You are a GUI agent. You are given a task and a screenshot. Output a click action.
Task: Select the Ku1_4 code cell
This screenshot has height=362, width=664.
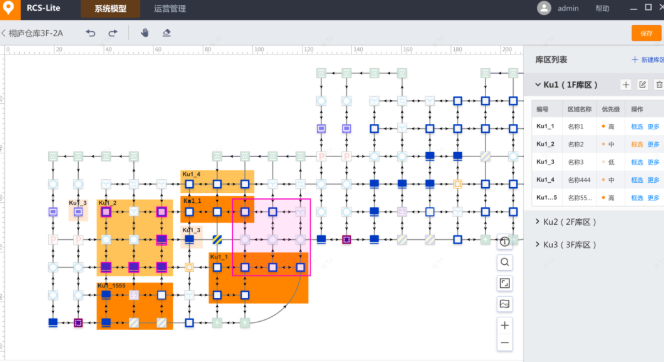click(545, 180)
